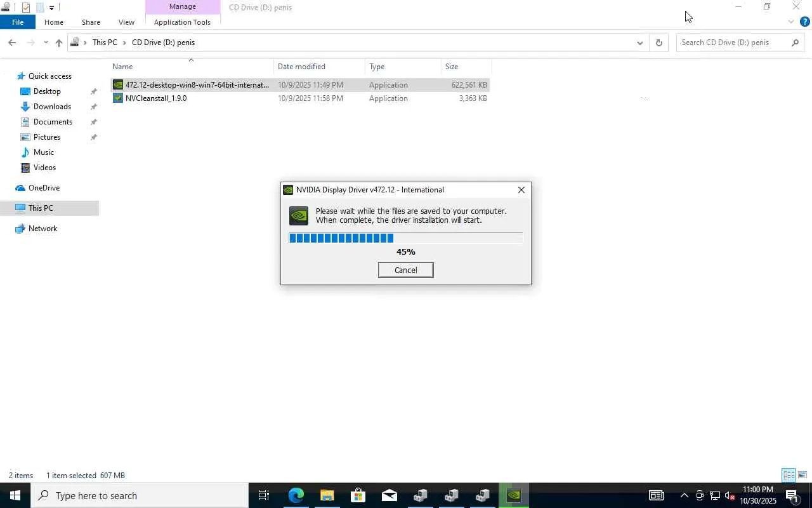Cancel the NVIDIA driver file extraction
This screenshot has width=812, height=508.
(406, 271)
